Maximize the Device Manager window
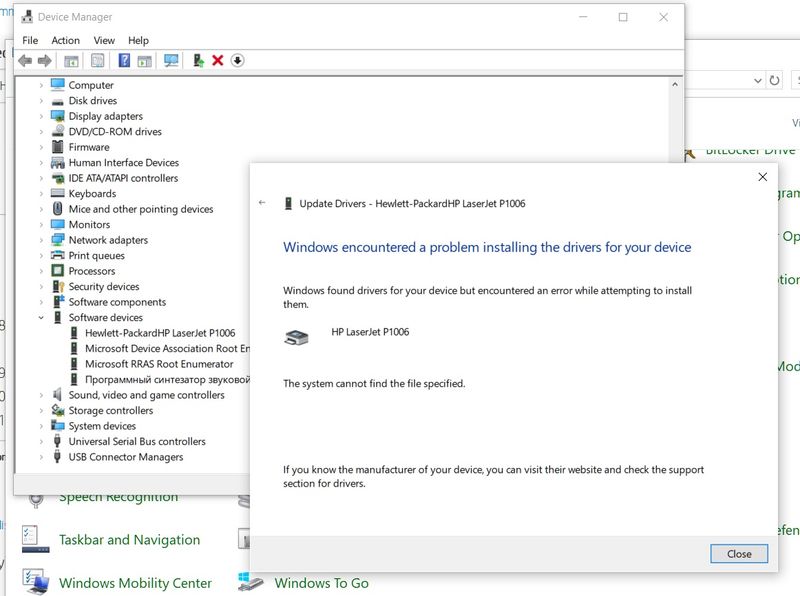 623,17
